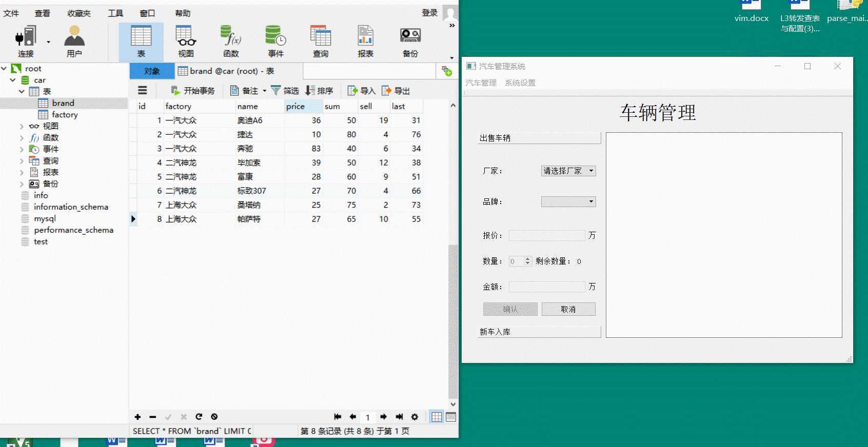Expand the 查询 queries node
The image size is (868, 447).
[x=22, y=160]
